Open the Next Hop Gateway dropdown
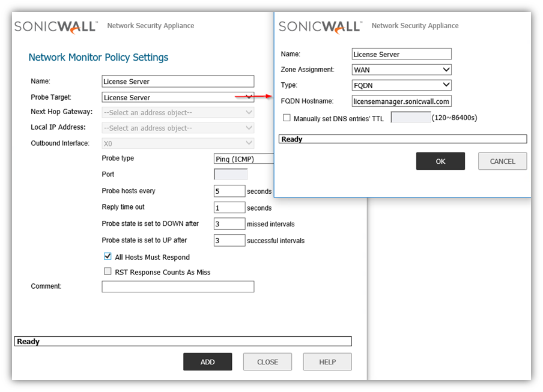Image resolution: width=543 pixels, height=392 pixels. 178,112
